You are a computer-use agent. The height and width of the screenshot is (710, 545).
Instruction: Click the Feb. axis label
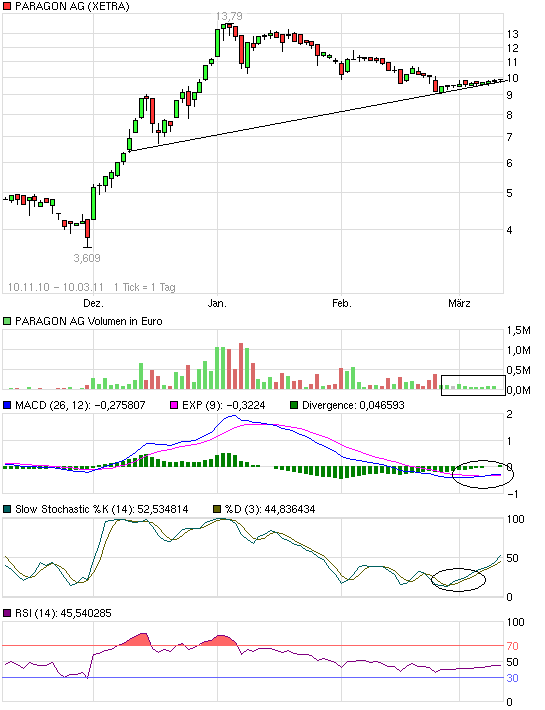[342, 303]
